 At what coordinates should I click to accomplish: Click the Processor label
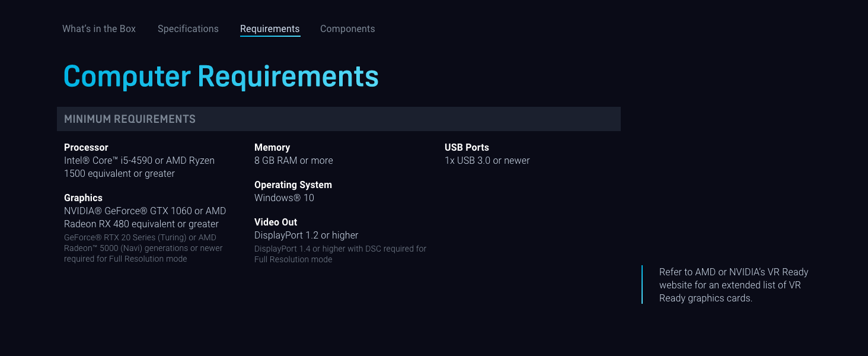[x=86, y=147]
